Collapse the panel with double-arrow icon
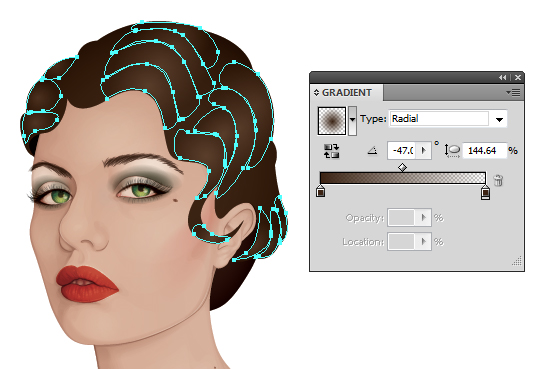The height and width of the screenshot is (369, 552). tap(503, 77)
